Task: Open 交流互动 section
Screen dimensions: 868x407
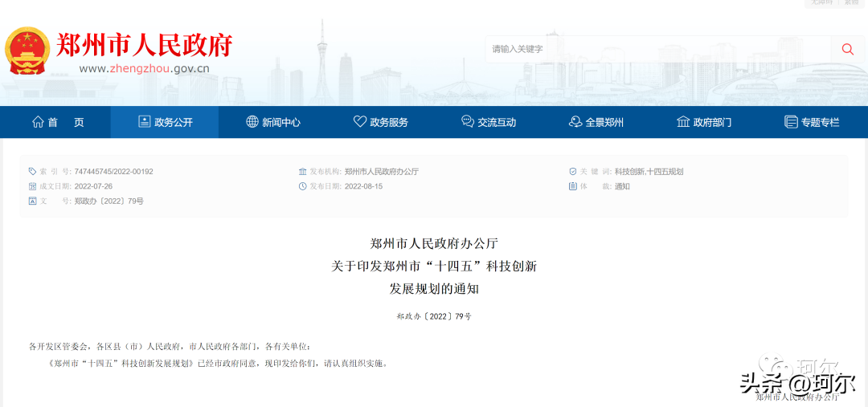Action: pos(488,122)
